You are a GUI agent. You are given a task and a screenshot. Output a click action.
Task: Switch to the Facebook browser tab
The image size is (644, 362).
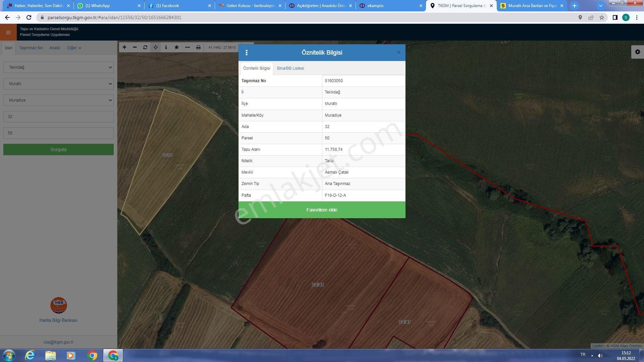pyautogui.click(x=179, y=6)
